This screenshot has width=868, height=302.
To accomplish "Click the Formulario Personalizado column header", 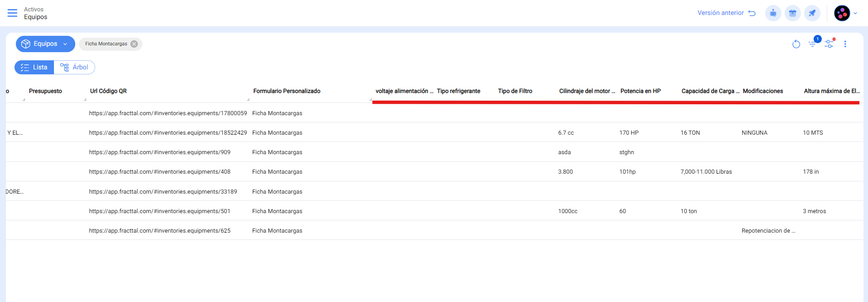I will (286, 91).
